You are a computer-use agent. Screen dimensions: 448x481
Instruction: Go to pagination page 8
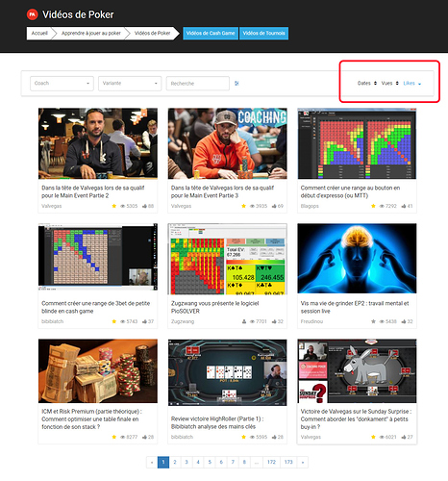point(244,462)
